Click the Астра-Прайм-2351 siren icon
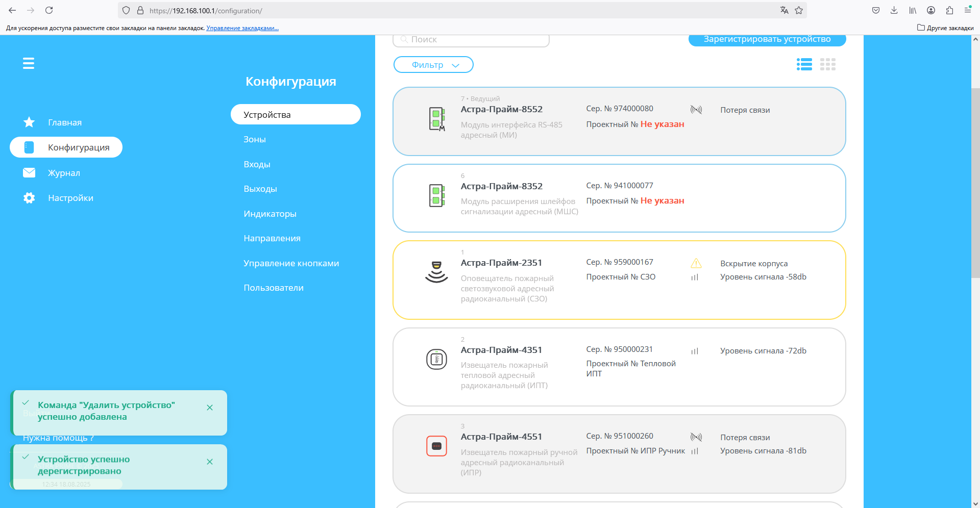This screenshot has width=980, height=508. [437, 272]
